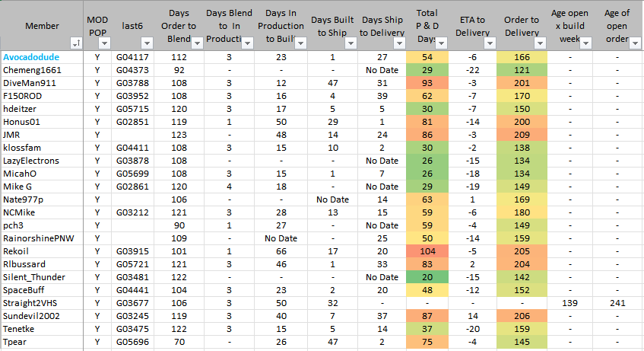This screenshot has width=644, height=351.
Task: Select the red cell showing 104 for Rekoil
Action: tap(427, 251)
